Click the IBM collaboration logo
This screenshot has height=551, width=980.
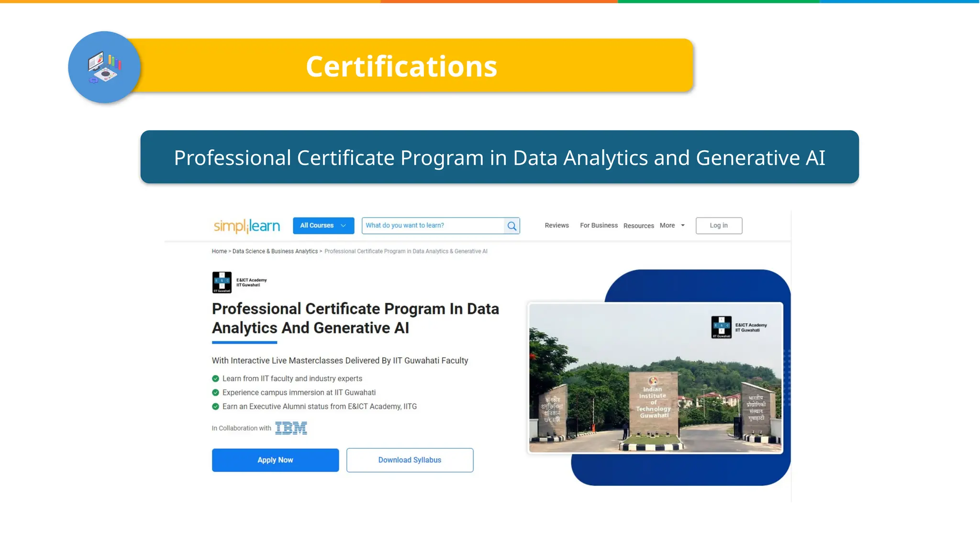(x=291, y=428)
